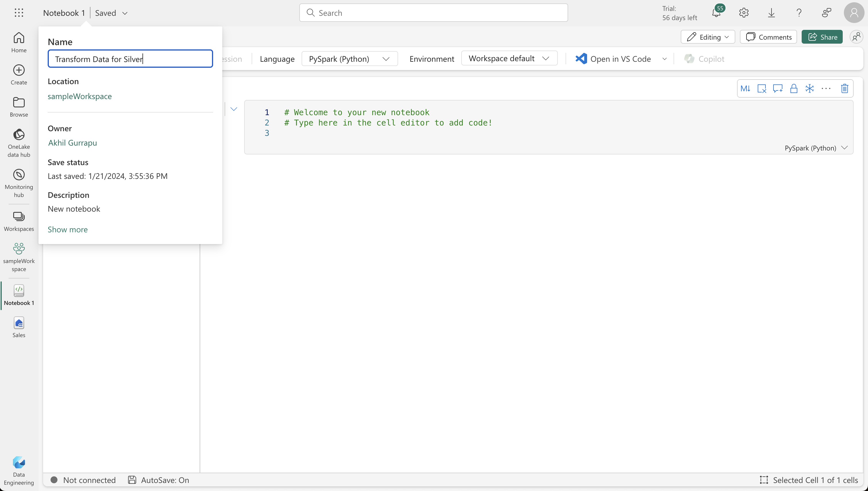Click Selected Cell 1 of 1 cells

point(809,480)
